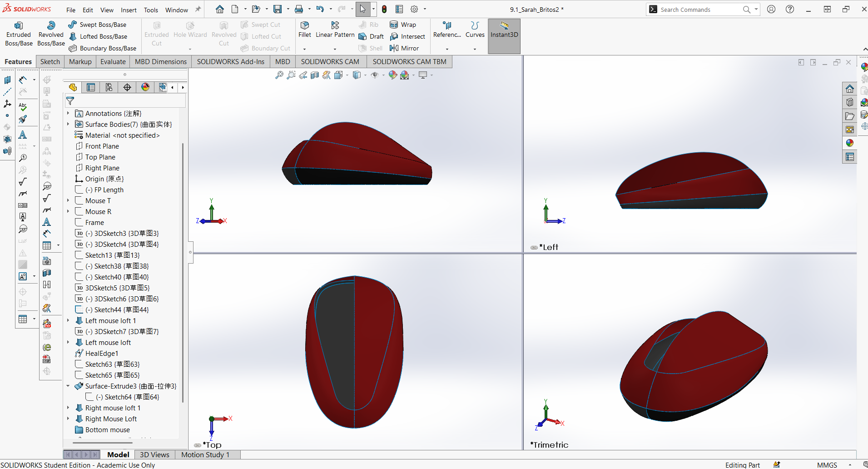Open the Insert menu
Screen dimensions: 868x469
coord(129,10)
